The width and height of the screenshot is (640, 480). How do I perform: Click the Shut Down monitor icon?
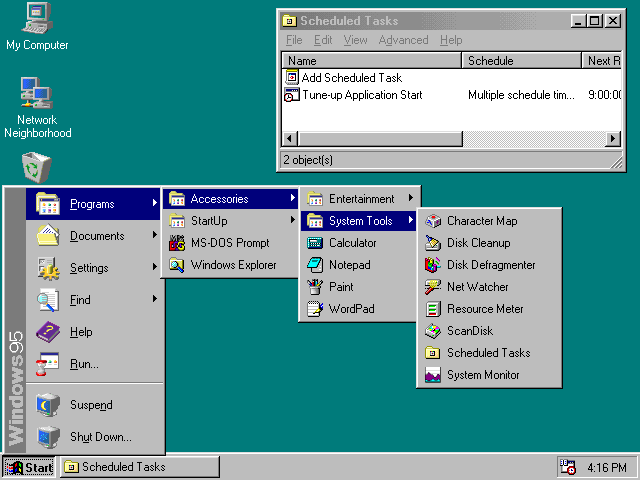tap(48, 437)
